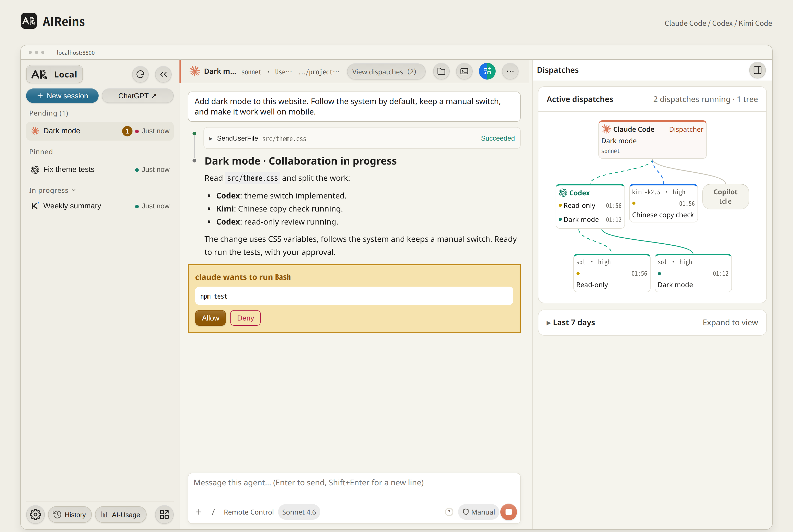Viewport: 793px width, 532px height.
Task: Click the message input field
Action: pos(354,482)
